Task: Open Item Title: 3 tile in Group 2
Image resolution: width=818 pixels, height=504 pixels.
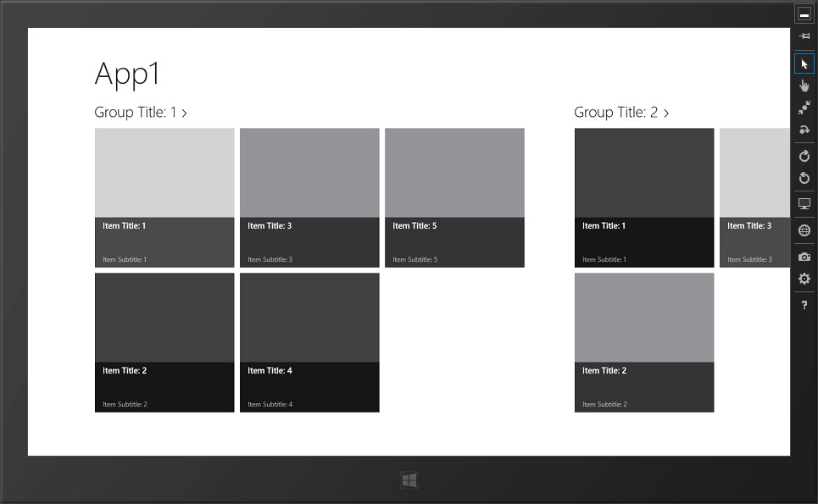Action: [x=755, y=197]
